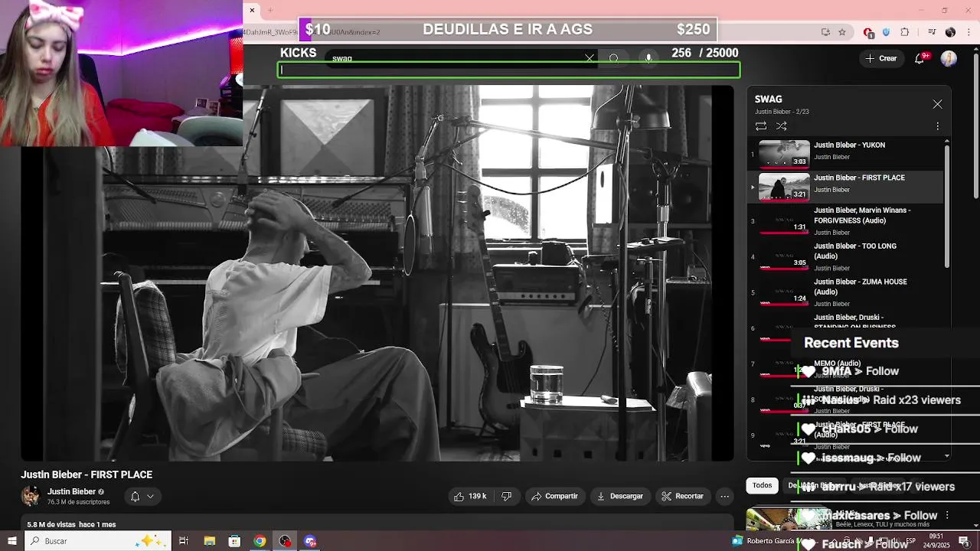The width and height of the screenshot is (980, 551).
Task: Open YouTube notifications bell
Action: point(920,58)
